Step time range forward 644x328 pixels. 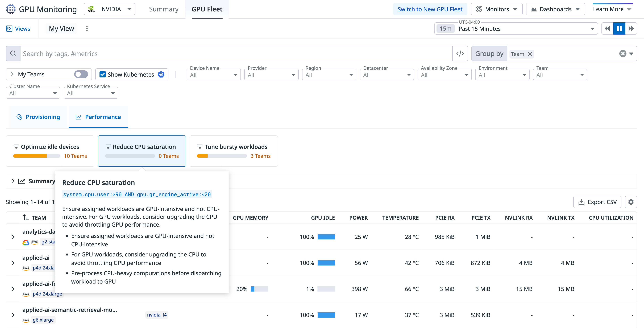click(631, 28)
